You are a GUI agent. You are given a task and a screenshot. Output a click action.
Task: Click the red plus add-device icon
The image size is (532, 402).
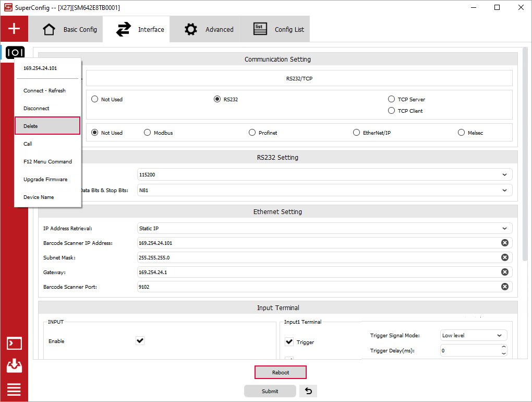click(x=14, y=29)
